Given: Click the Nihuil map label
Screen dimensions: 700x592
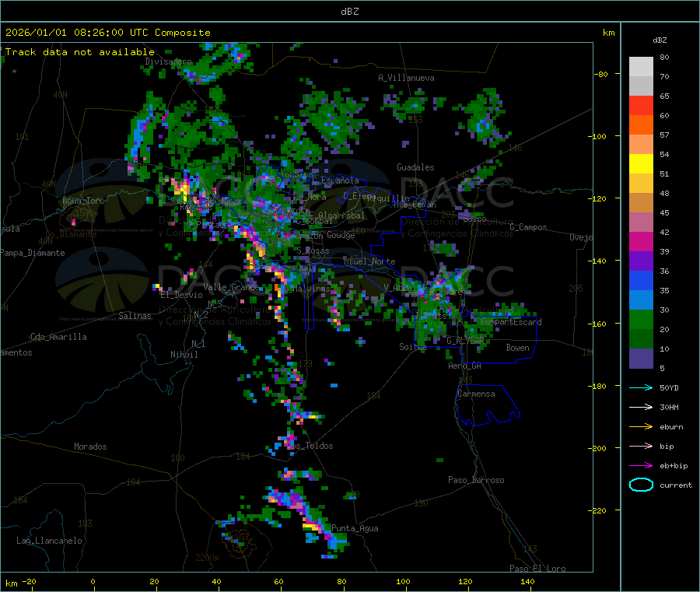Looking at the screenshot, I should 184,355.
